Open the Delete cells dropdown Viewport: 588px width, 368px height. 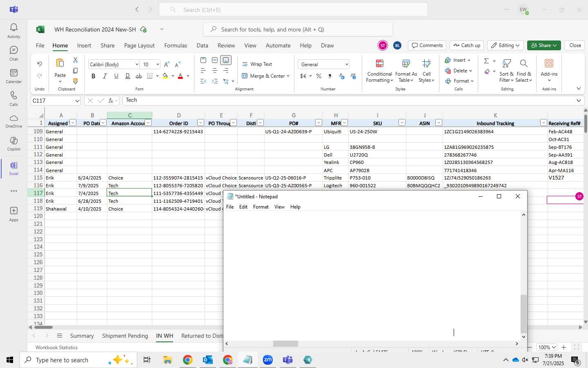(459, 71)
